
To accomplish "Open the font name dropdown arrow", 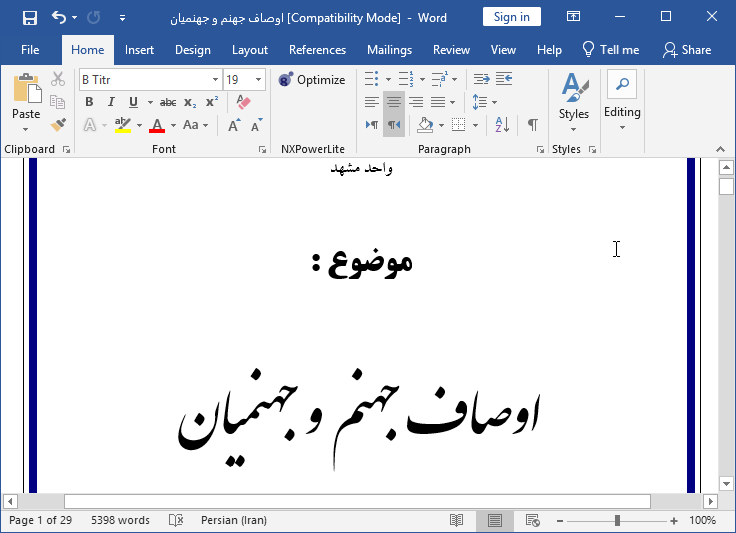I will [x=215, y=80].
